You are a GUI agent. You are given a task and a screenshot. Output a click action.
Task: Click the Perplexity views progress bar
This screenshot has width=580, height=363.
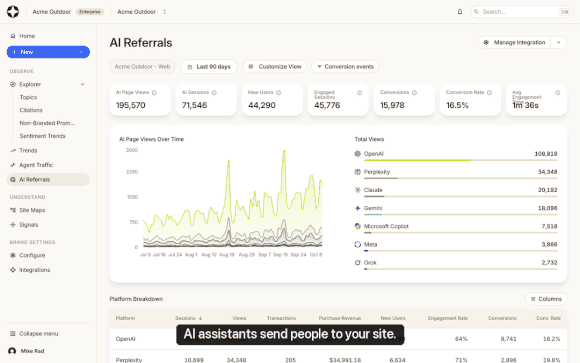[461, 178]
